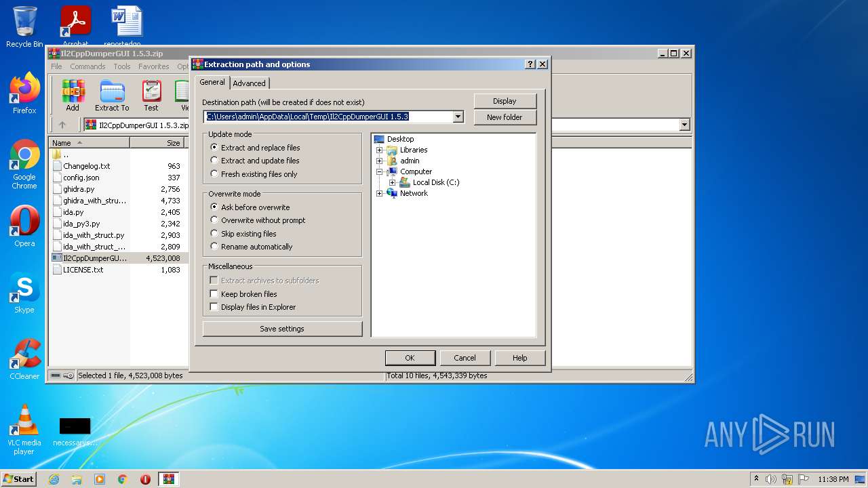Select Overwrite without prompt option
This screenshot has width=868, height=488.
[258, 220]
